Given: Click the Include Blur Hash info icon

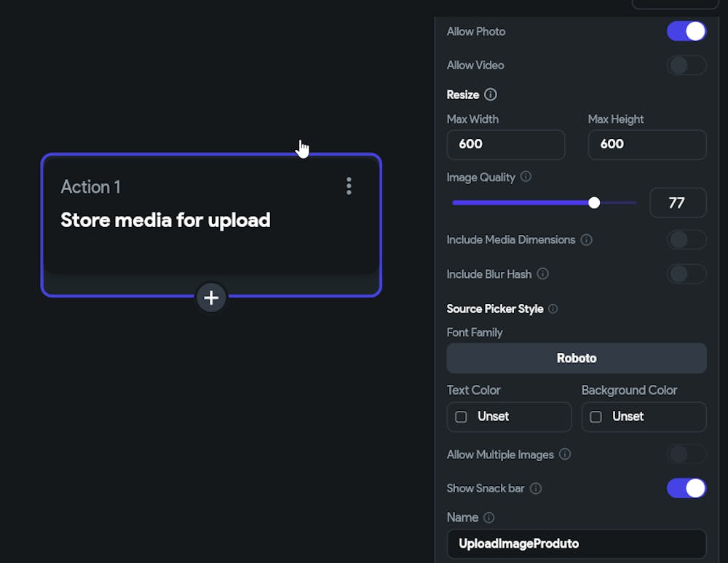Looking at the screenshot, I should (543, 274).
